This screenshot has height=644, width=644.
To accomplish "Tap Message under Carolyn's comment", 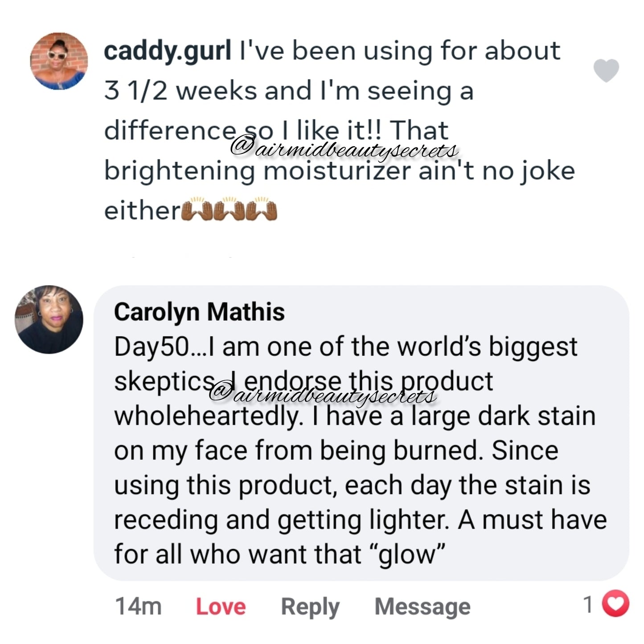I will pos(422,607).
